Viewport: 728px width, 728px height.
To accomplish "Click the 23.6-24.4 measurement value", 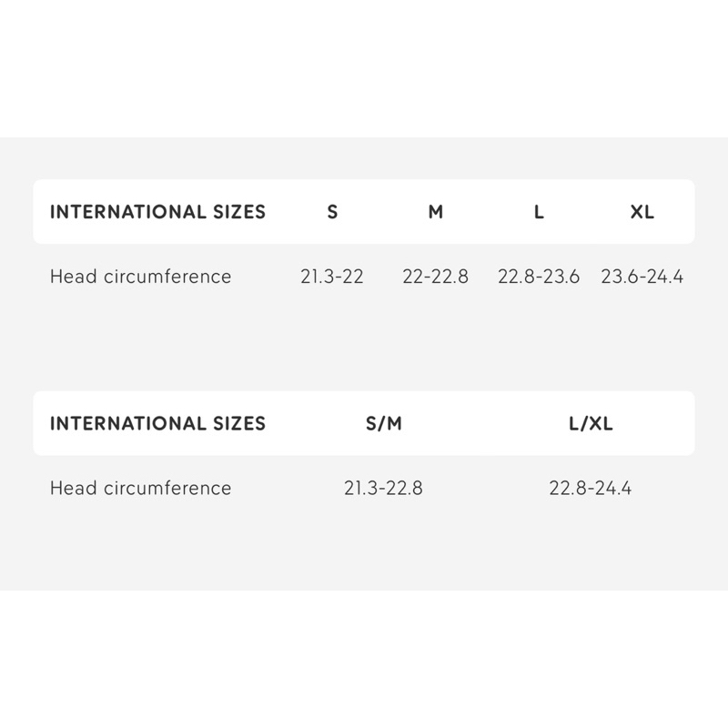I will pyautogui.click(x=642, y=277).
